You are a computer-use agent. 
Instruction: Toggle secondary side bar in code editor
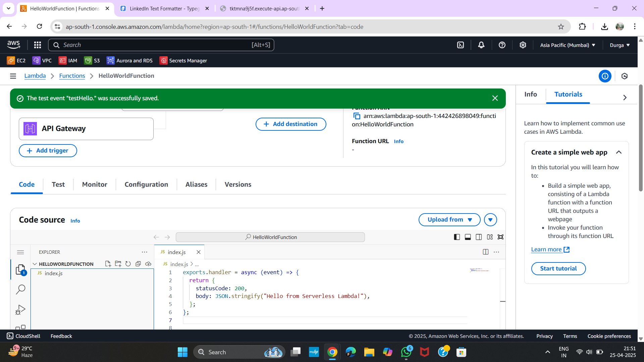pos(479,237)
